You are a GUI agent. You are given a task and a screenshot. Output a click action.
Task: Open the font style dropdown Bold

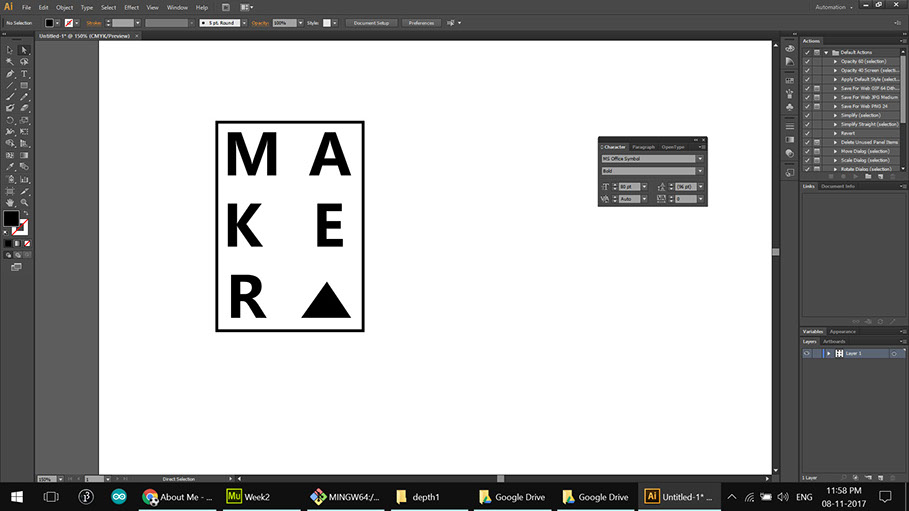coord(700,171)
